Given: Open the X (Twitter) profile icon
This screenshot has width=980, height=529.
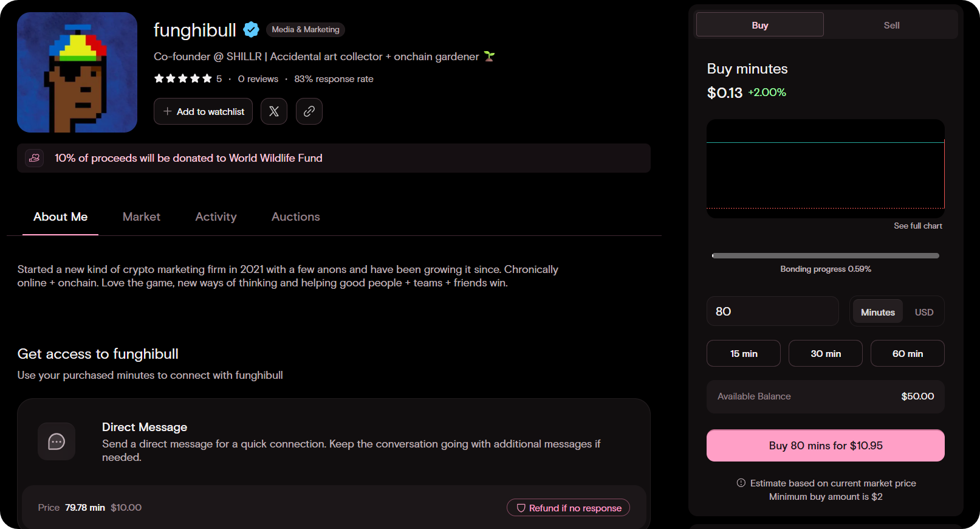Looking at the screenshot, I should tap(274, 111).
